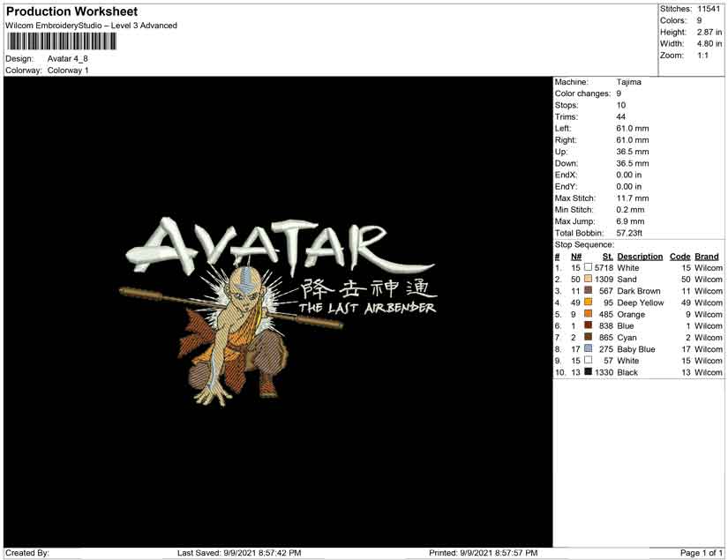This screenshot has height=560, width=728.
Task: Click the 'Page 1 of 1' indicator
Action: click(701, 553)
